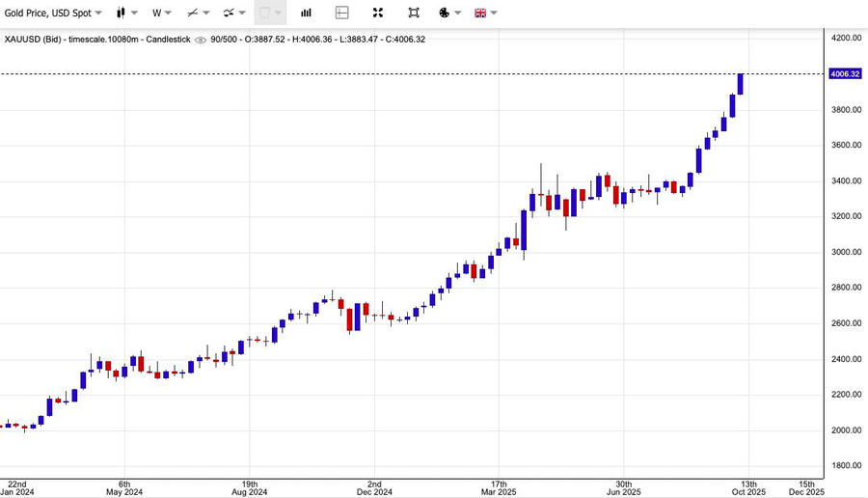The image size is (868, 498).
Task: Open the color theme palette icon
Action: pyautogui.click(x=444, y=14)
